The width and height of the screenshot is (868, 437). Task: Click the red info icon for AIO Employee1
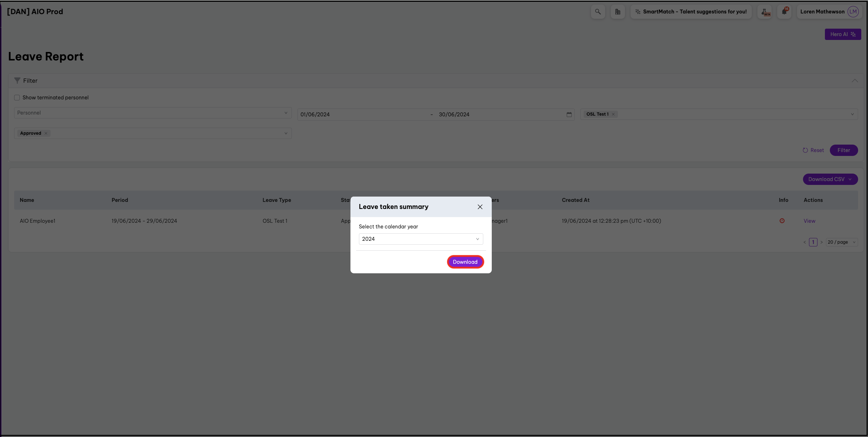click(x=782, y=221)
